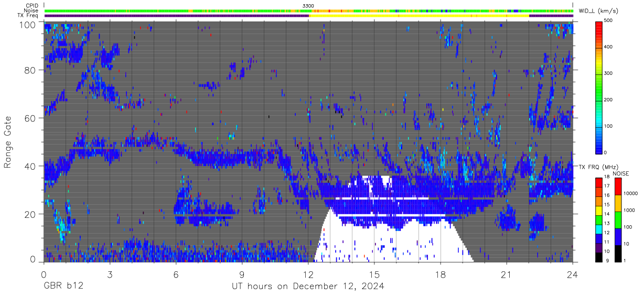Click the 400 value on width colorbar
Screen dimensions: 644x297
click(609, 47)
